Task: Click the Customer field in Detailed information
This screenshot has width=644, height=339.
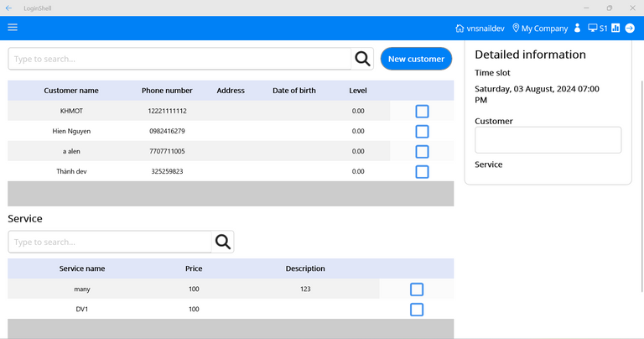Action: (548, 140)
